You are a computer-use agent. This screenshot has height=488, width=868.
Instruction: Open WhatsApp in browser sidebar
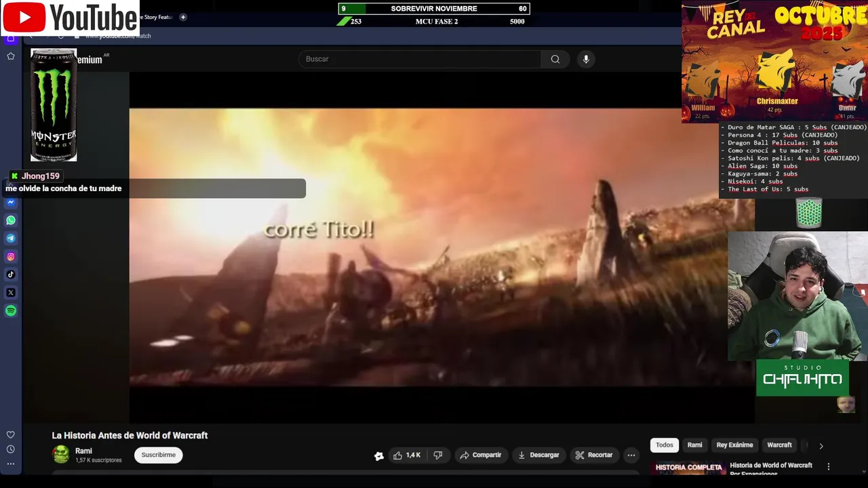[11, 220]
